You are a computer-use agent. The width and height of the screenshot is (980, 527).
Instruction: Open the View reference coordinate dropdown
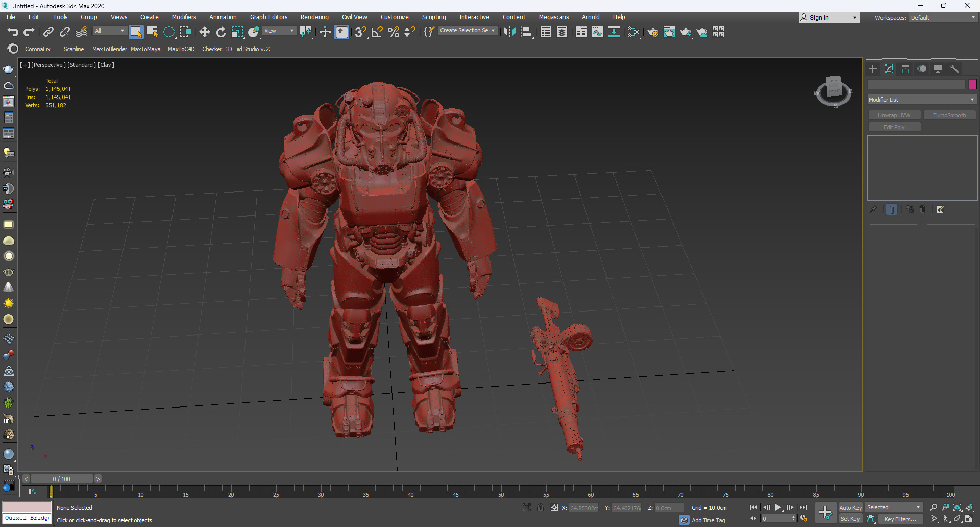click(x=279, y=31)
